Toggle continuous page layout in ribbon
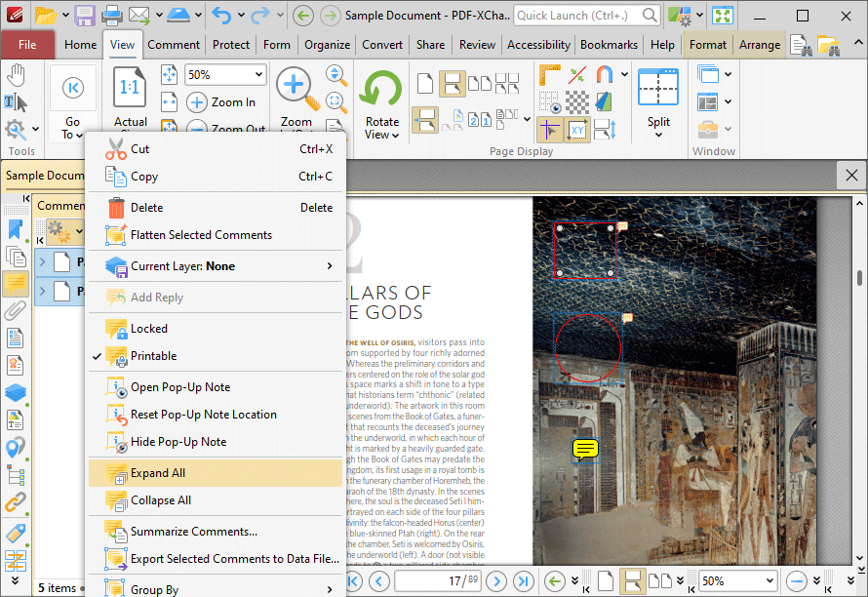This screenshot has width=868, height=597. click(x=452, y=84)
